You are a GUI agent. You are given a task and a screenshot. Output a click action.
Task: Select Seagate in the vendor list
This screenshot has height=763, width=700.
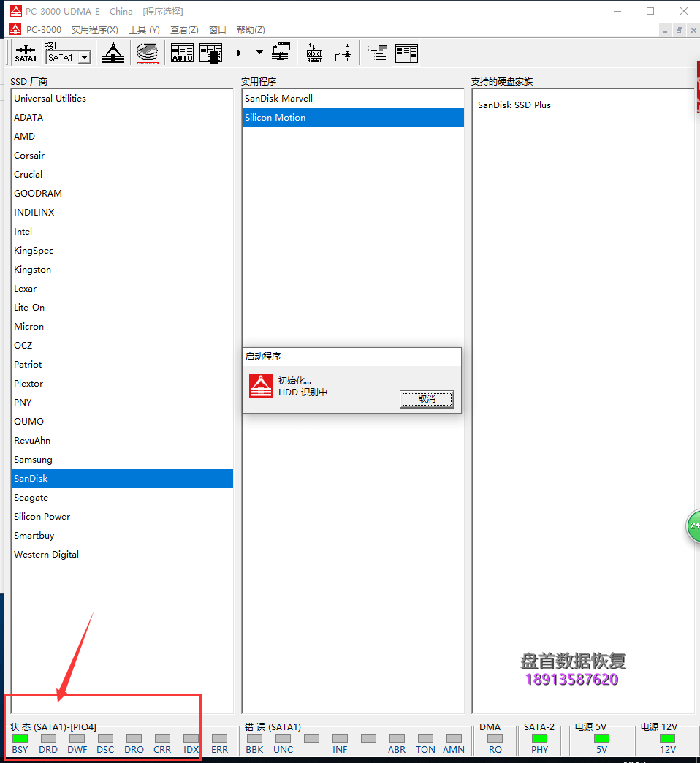click(x=122, y=497)
